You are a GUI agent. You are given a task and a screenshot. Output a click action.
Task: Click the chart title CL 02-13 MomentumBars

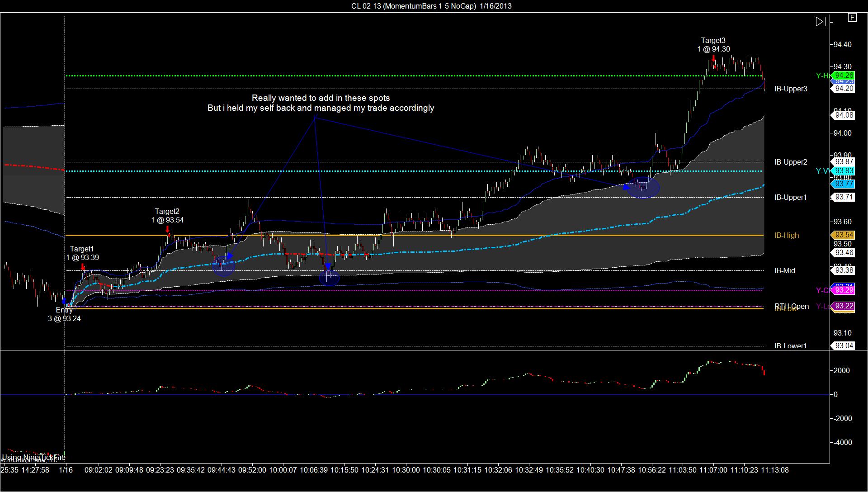tap(431, 6)
